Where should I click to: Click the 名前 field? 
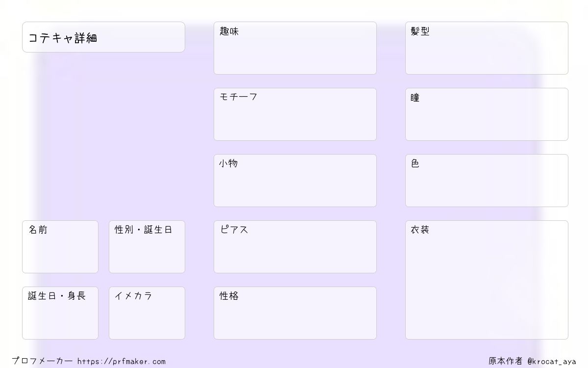pyautogui.click(x=60, y=247)
